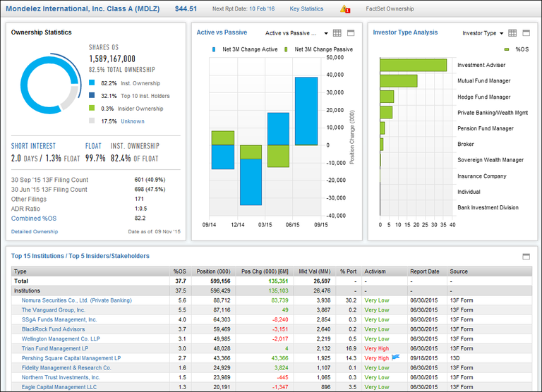This screenshot has width=542, height=392.
Task: Sort by Pos Chg (000) [6M] column
Action: (x=265, y=271)
